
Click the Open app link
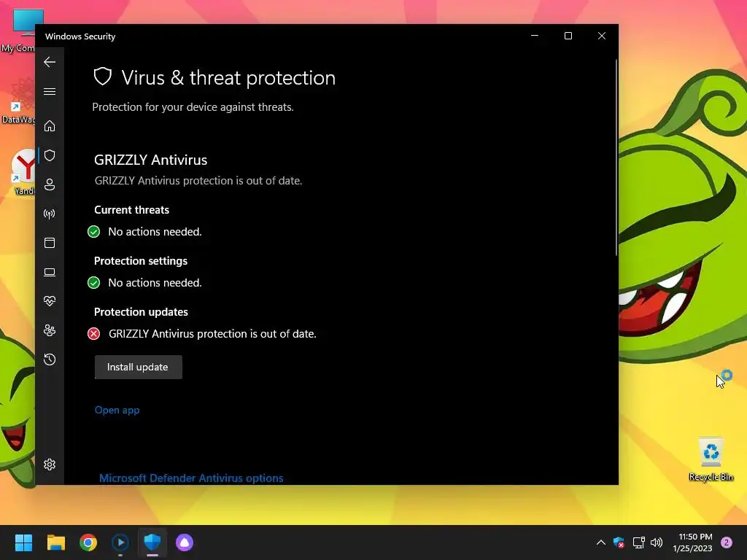click(117, 410)
